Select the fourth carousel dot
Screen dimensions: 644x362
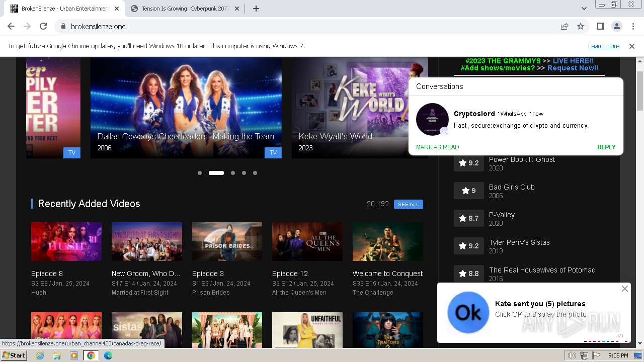(x=244, y=173)
